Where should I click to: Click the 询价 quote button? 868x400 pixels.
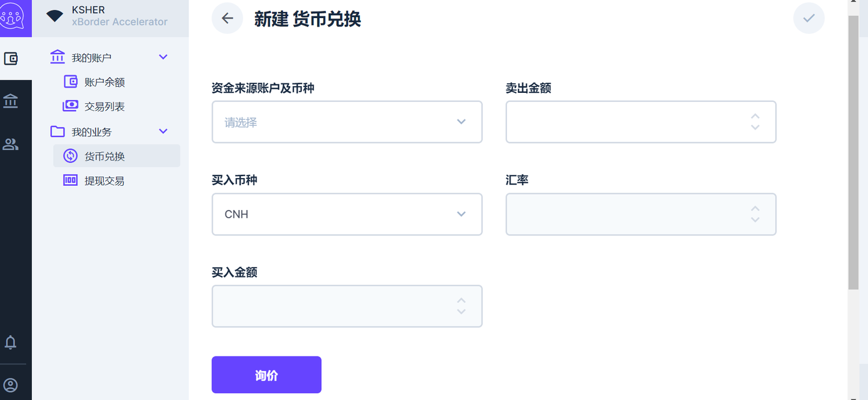266,374
